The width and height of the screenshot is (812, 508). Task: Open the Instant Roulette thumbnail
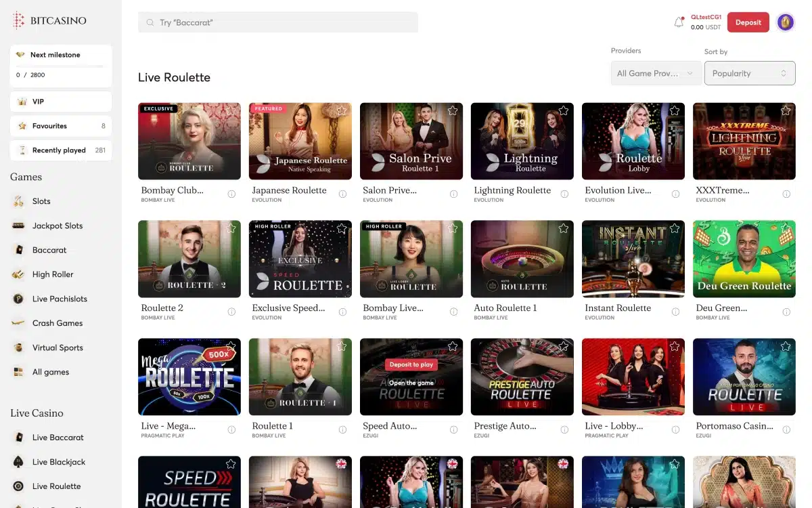(633, 259)
